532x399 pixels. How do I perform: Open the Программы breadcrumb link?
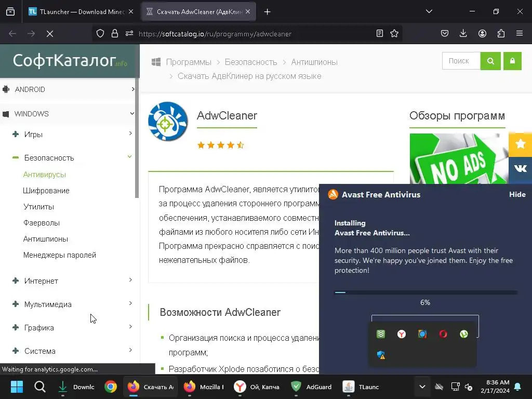pyautogui.click(x=189, y=62)
